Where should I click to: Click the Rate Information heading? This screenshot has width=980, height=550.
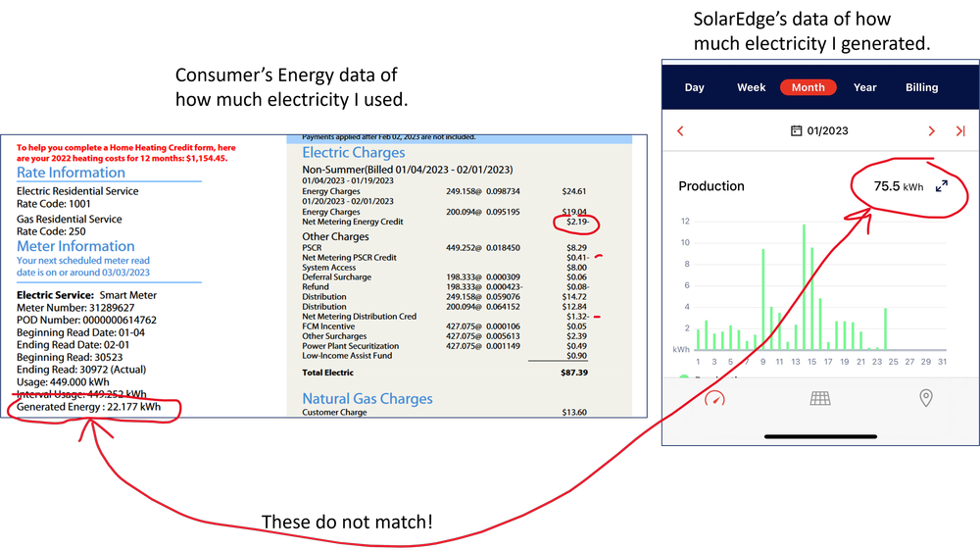click(x=71, y=173)
